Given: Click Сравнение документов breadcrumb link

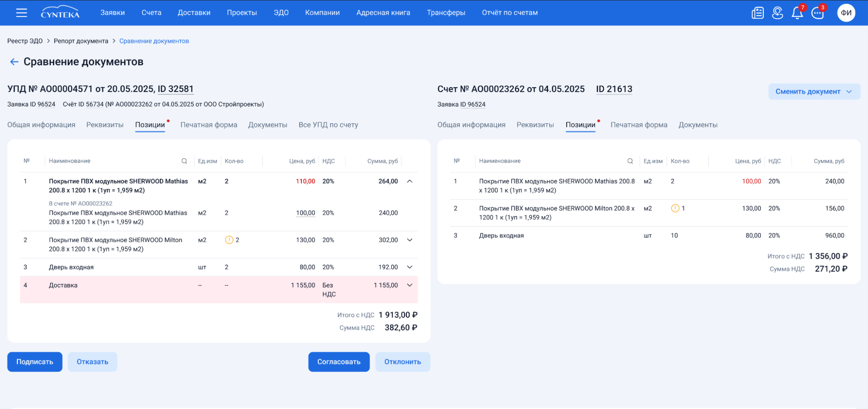Looking at the screenshot, I should click(x=154, y=41).
